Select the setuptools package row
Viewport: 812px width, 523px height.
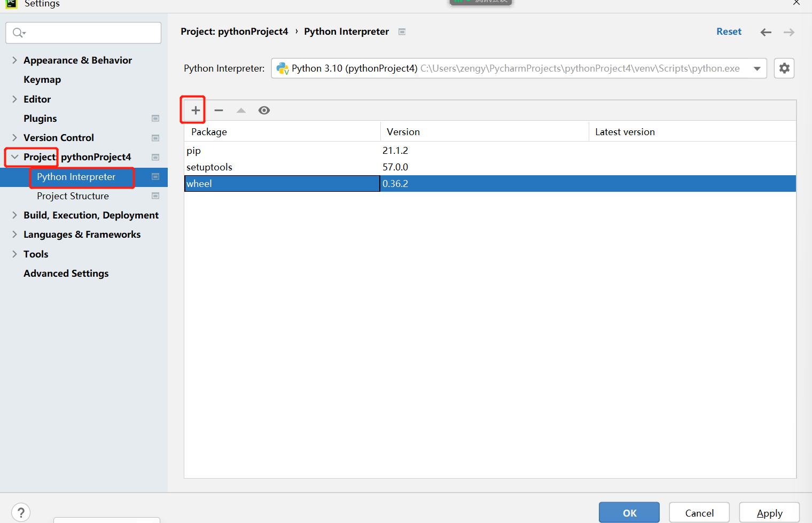tap(490, 167)
